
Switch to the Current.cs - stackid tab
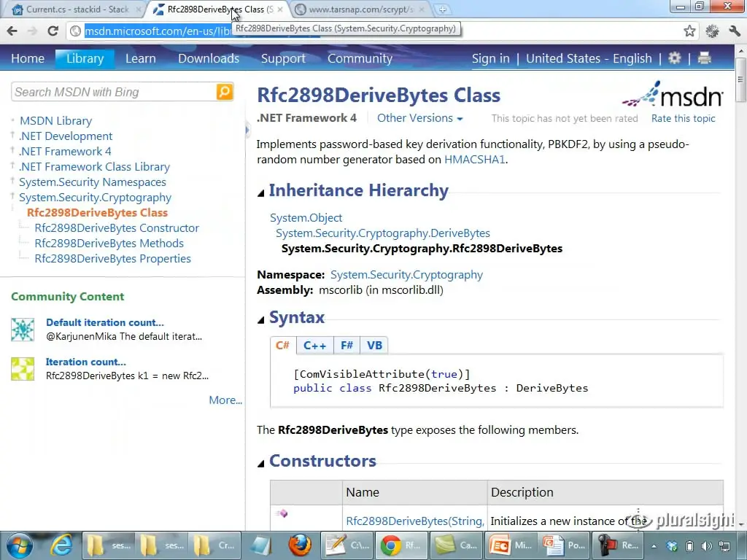tap(76, 9)
